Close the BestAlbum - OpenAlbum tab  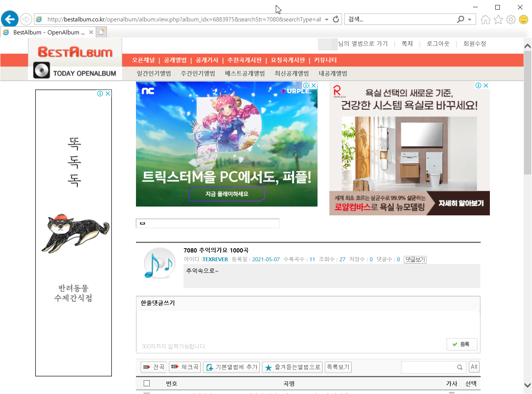pos(91,33)
